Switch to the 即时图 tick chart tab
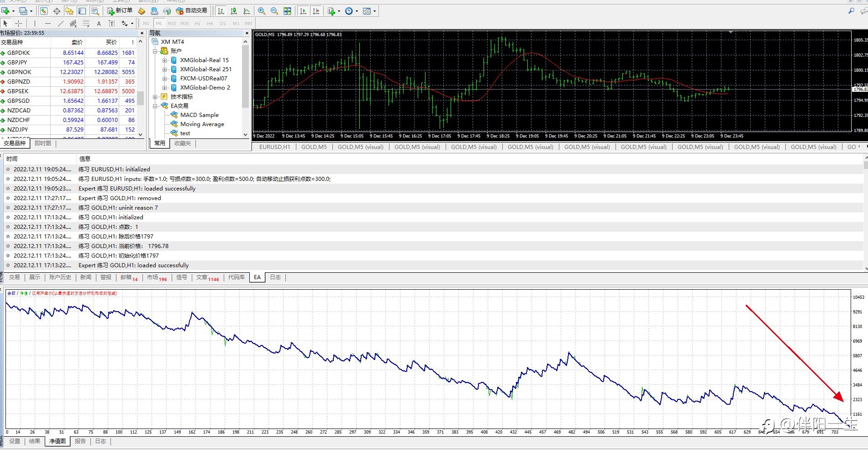 [x=43, y=143]
